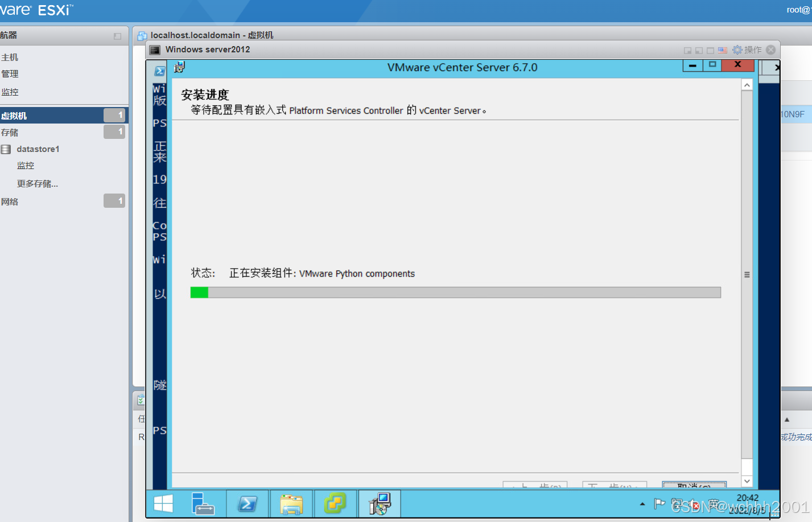812x522 pixels.
Task: Select 管理 in the ESXi navigator
Action: coord(11,73)
